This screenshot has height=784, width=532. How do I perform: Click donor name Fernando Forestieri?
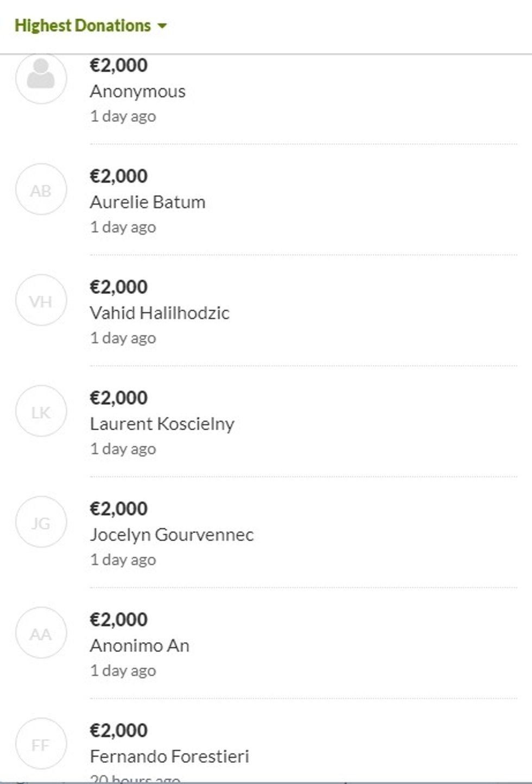(x=169, y=756)
